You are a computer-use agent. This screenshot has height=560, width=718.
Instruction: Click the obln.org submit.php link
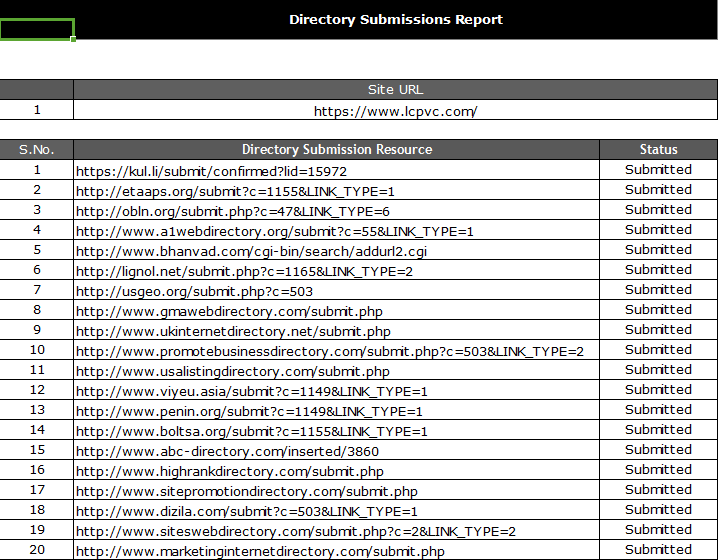(x=233, y=212)
